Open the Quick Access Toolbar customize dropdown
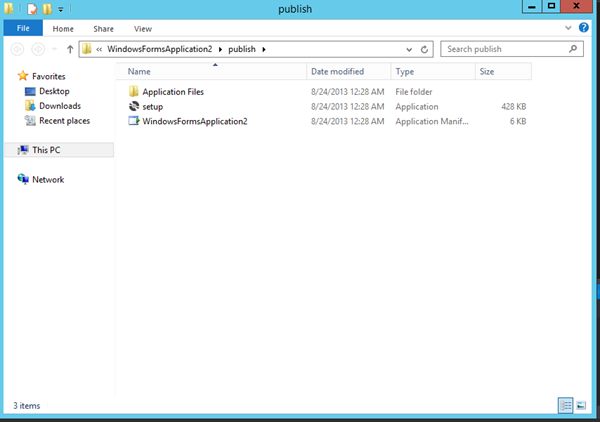The height and width of the screenshot is (422, 600). [60, 9]
